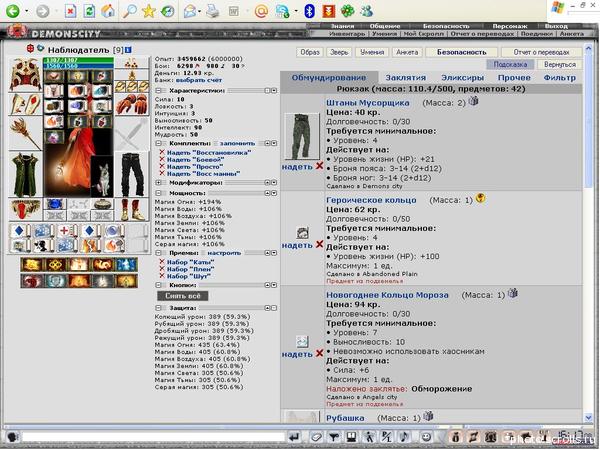This screenshot has height=450, width=600.
Task: Click the equipped boots slot
Action: (x=132, y=209)
